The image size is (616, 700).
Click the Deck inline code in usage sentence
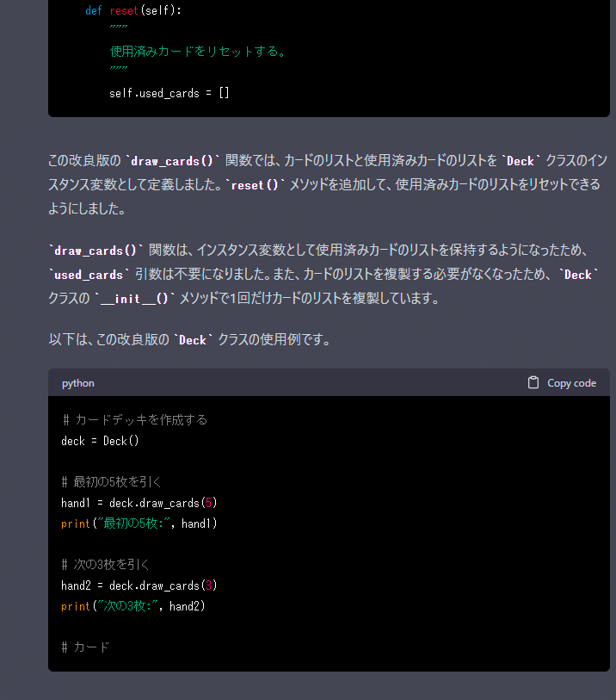[x=193, y=340]
